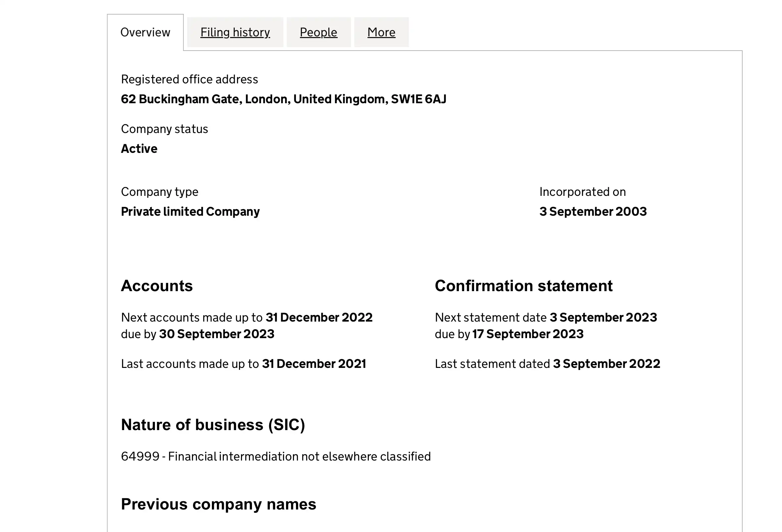Screen dimensions: 782x532
Task: Switch to the People tab
Action: (x=318, y=32)
